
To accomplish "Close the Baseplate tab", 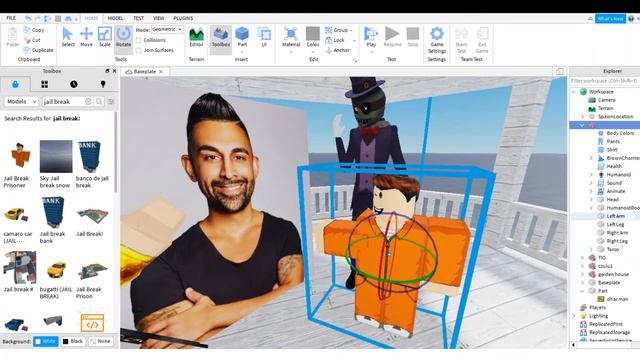I will (x=161, y=71).
